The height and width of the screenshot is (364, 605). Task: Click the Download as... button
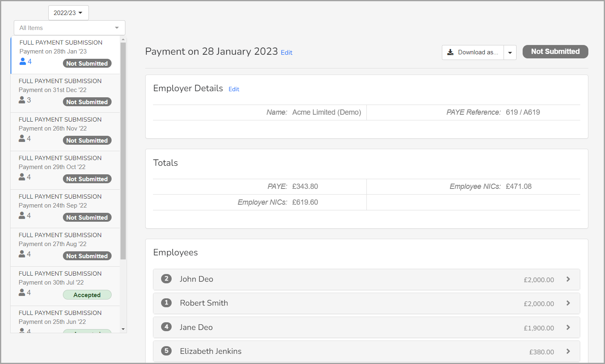point(473,52)
